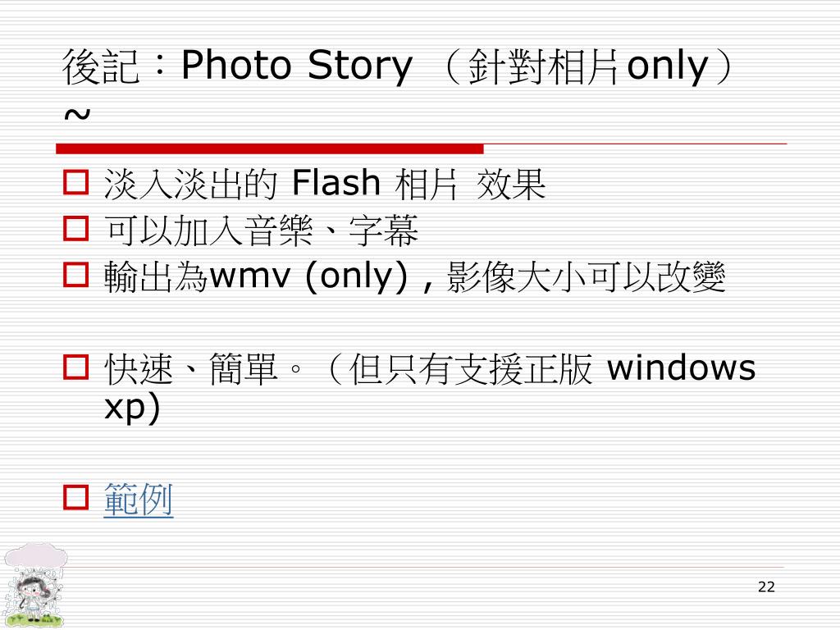Click the word Flash in the first bullet
This screenshot has height=630, width=840.
pos(336,182)
